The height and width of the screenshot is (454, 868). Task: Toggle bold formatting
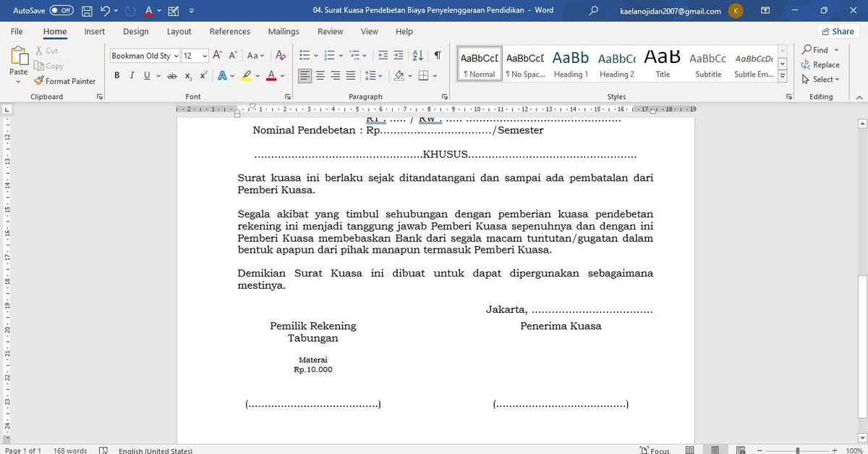pyautogui.click(x=117, y=75)
